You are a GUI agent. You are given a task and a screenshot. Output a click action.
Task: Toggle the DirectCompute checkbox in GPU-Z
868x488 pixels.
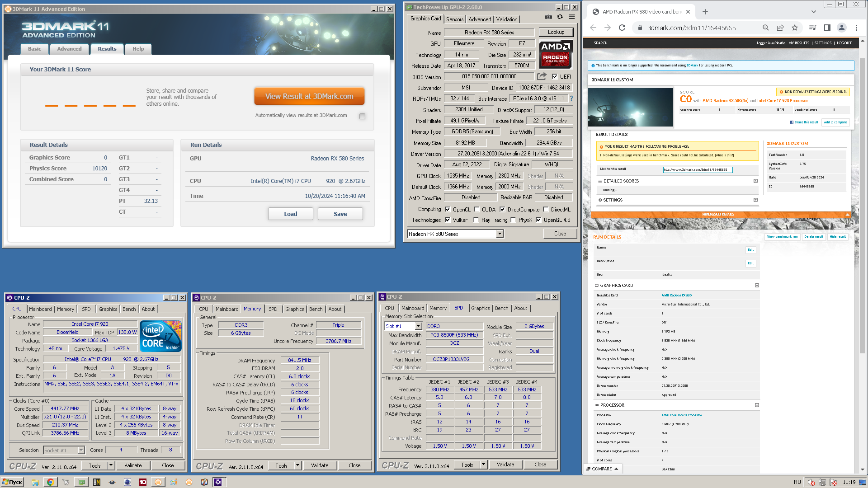tap(502, 209)
